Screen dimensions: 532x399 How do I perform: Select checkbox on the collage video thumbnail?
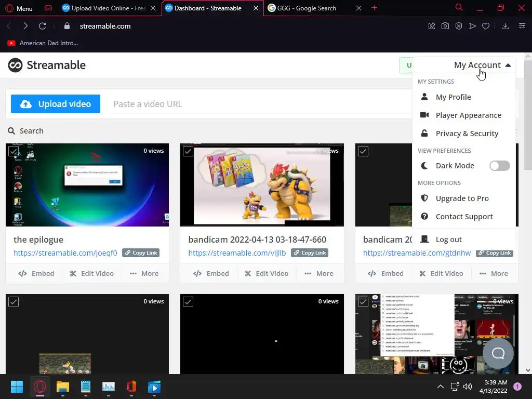pos(363,302)
